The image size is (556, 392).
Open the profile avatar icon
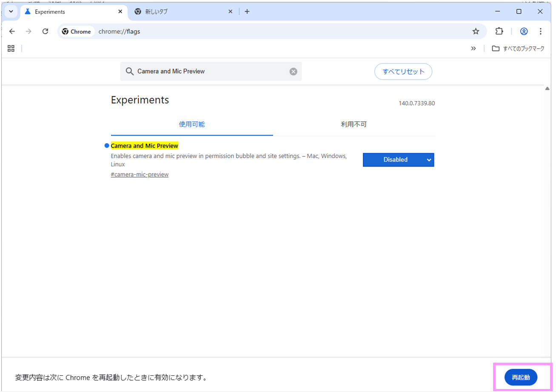524,31
